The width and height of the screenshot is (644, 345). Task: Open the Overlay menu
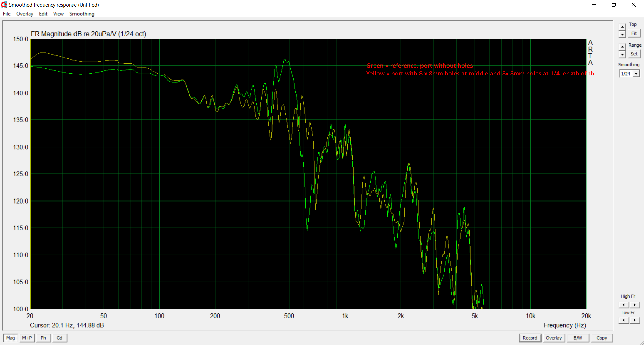25,14
